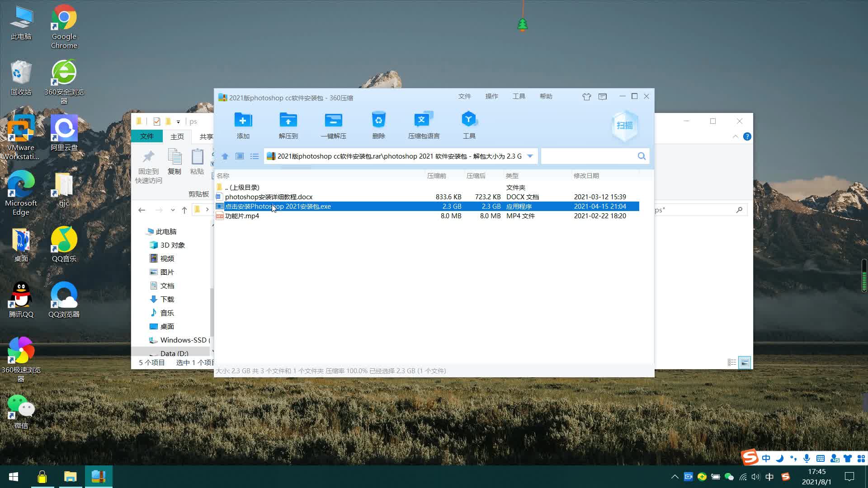Viewport: 868px width, 488px height.
Task: Toggle Sogou moon full/half-width mode
Action: pos(779,458)
